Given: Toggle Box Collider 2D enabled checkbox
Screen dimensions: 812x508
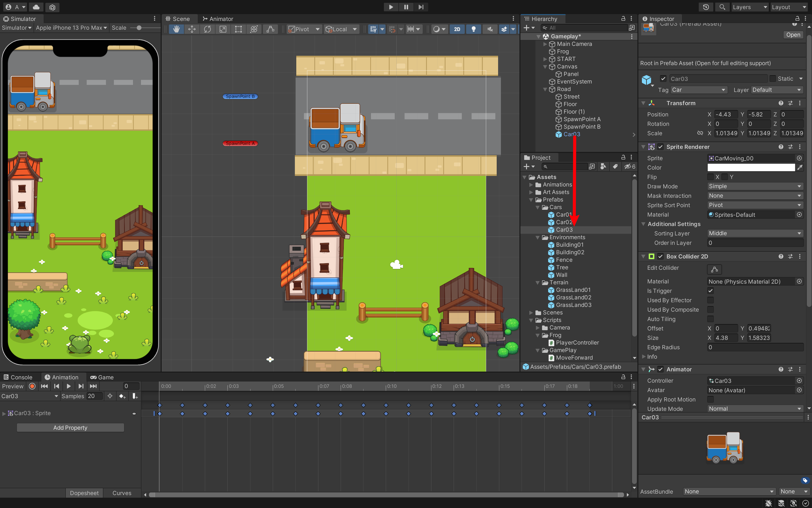Looking at the screenshot, I should [660, 256].
